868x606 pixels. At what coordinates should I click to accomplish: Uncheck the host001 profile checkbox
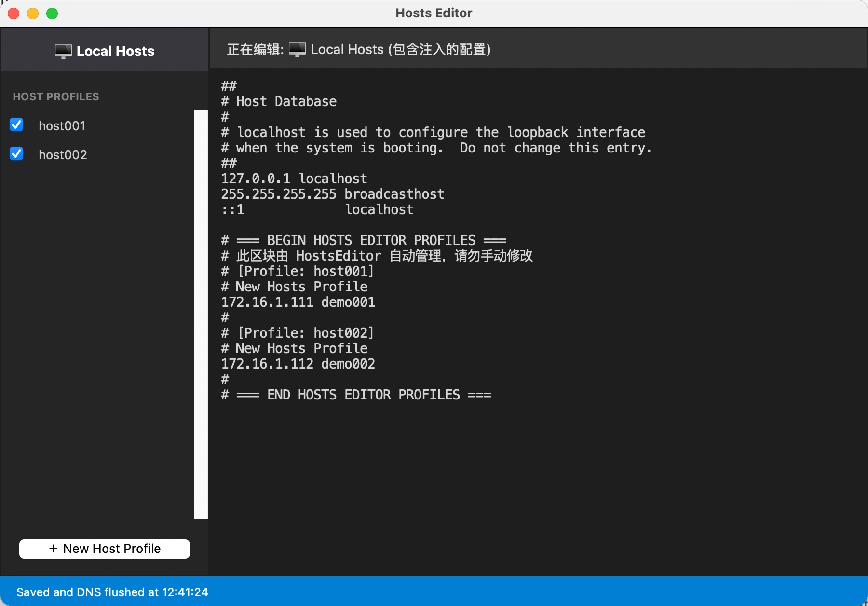[17, 125]
